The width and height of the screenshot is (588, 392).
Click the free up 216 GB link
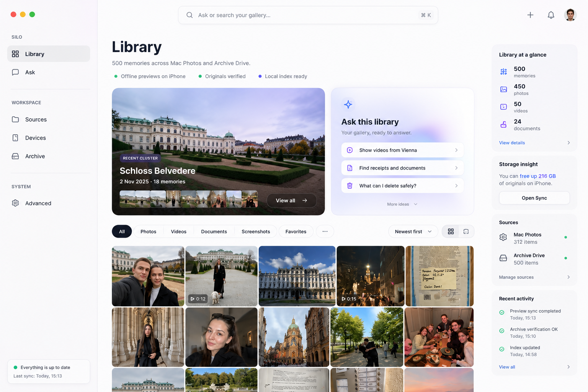pyautogui.click(x=537, y=176)
